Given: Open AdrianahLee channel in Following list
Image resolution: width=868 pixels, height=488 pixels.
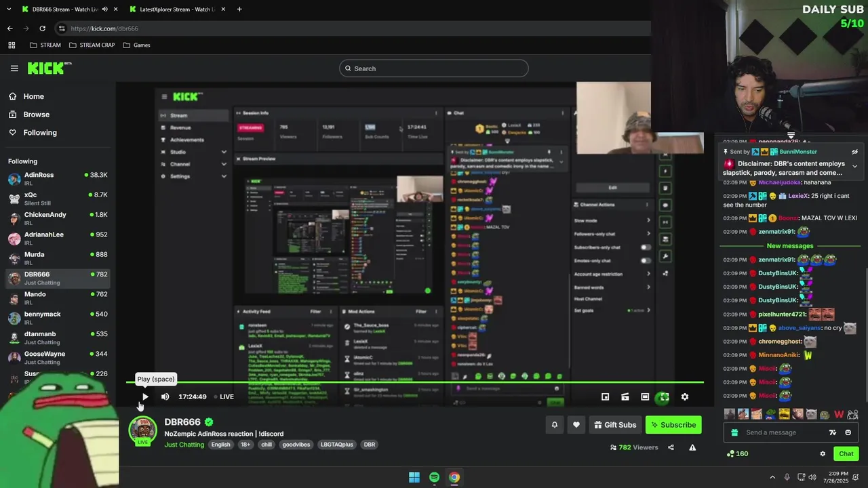Looking at the screenshot, I should pos(58,239).
